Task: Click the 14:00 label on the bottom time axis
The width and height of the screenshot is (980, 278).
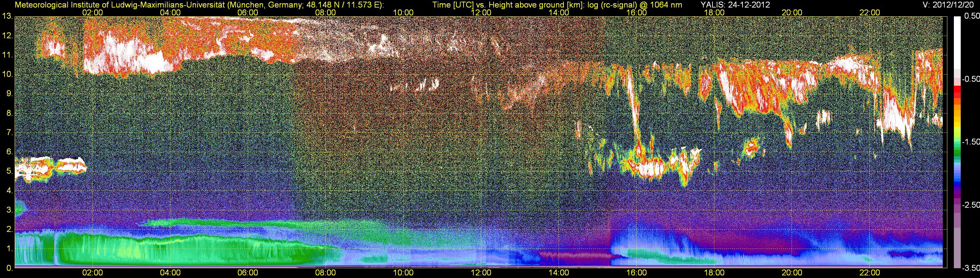Action: click(559, 273)
